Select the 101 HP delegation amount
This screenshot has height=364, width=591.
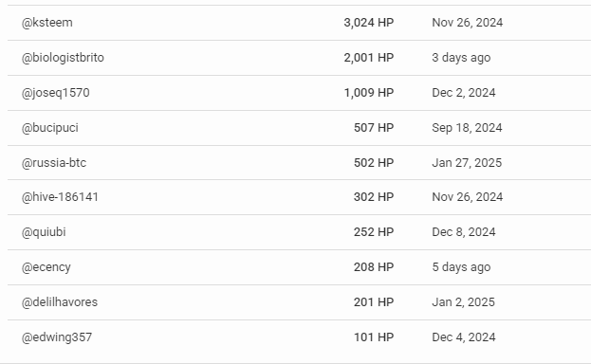click(x=374, y=337)
